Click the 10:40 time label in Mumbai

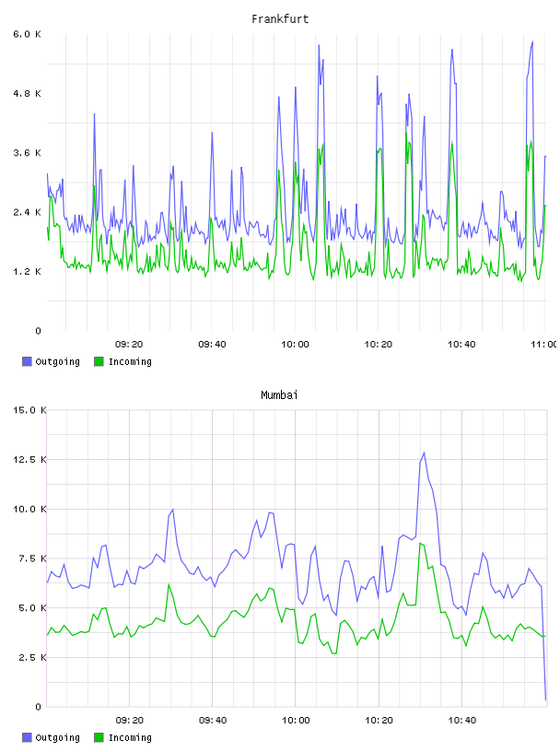[461, 721]
